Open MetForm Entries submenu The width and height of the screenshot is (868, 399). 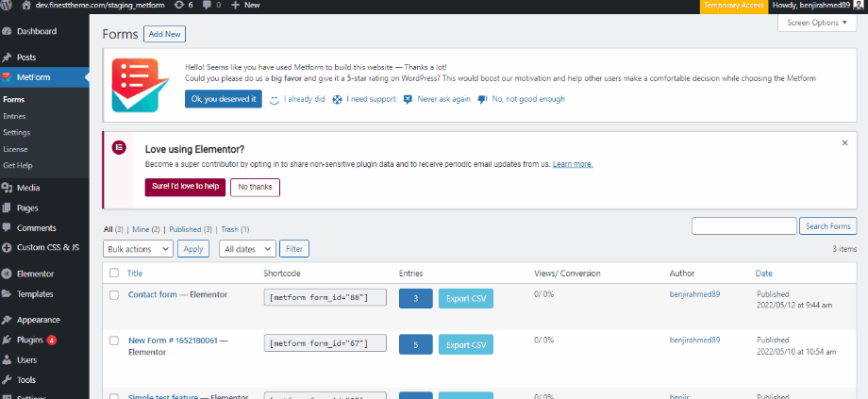[x=14, y=116]
